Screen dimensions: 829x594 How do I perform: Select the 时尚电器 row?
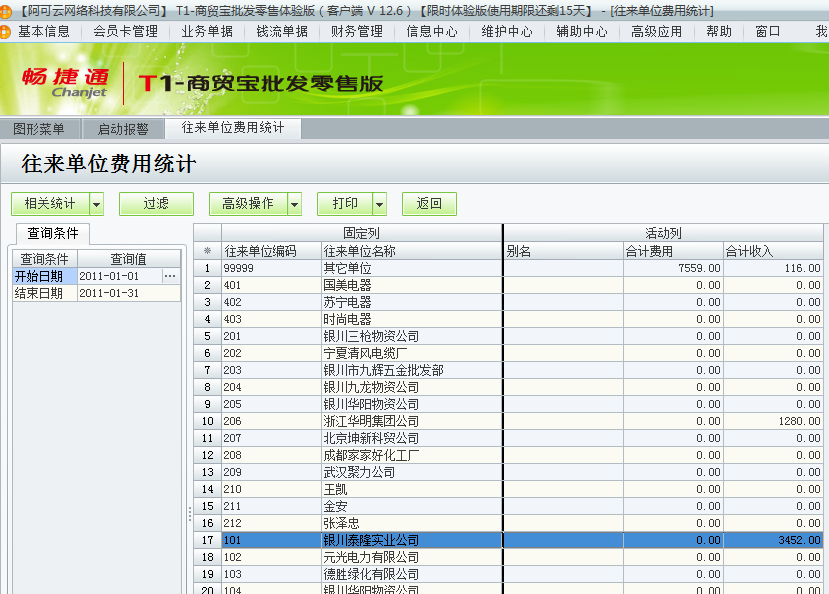pyautogui.click(x=509, y=319)
